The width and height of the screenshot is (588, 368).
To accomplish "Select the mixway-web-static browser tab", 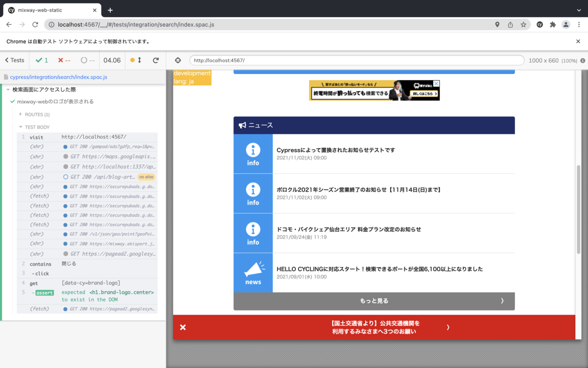I will coord(52,10).
